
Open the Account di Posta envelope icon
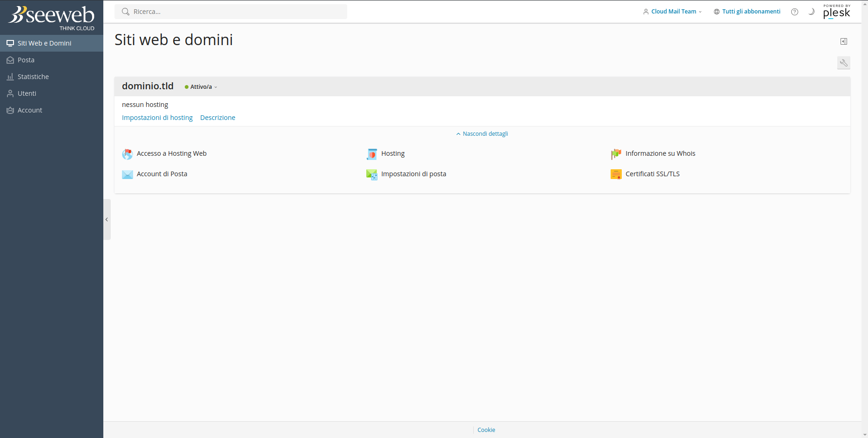pos(127,174)
